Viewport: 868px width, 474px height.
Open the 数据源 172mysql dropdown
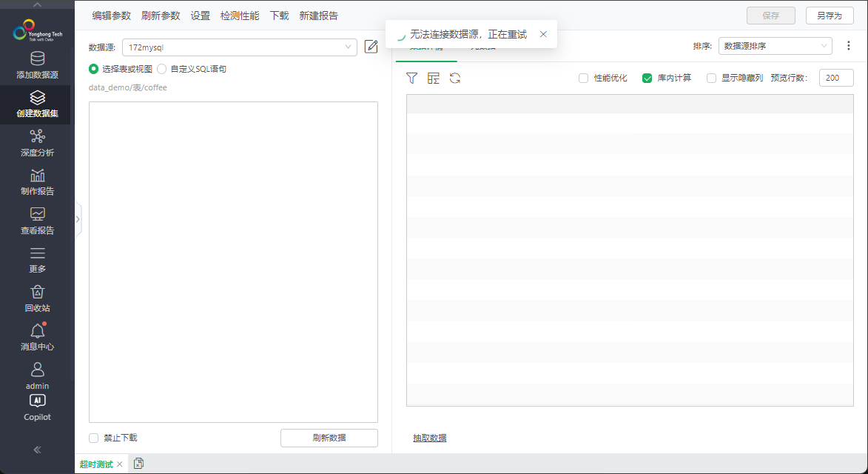click(x=238, y=47)
